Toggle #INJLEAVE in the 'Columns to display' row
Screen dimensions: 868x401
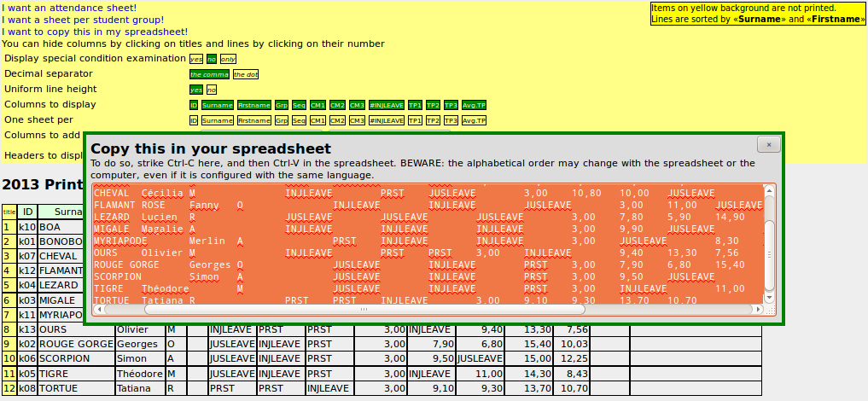click(386, 105)
